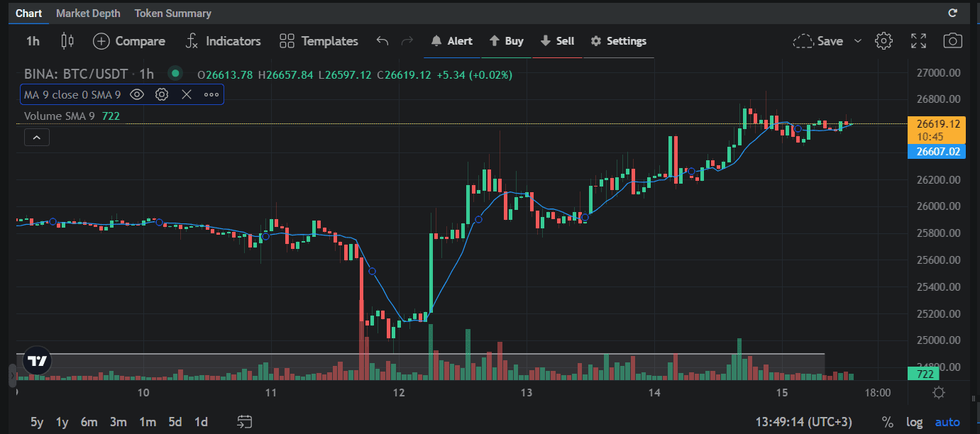Collapse the indicator legend panel
Image resolution: width=980 pixels, height=434 pixels.
pyautogui.click(x=36, y=137)
